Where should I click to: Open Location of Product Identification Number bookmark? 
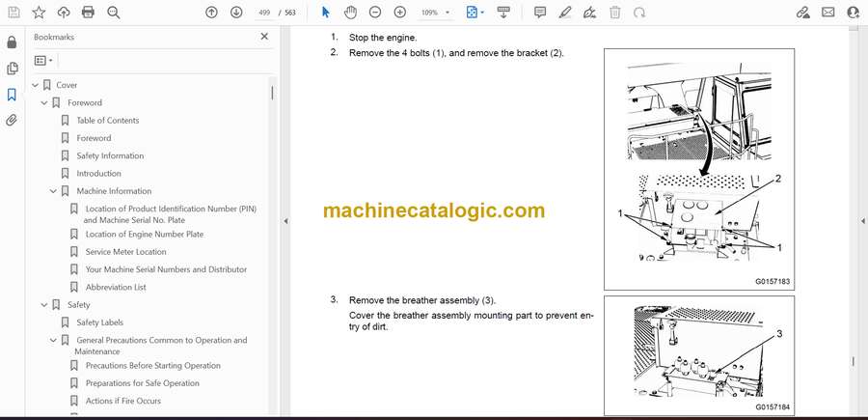171,214
